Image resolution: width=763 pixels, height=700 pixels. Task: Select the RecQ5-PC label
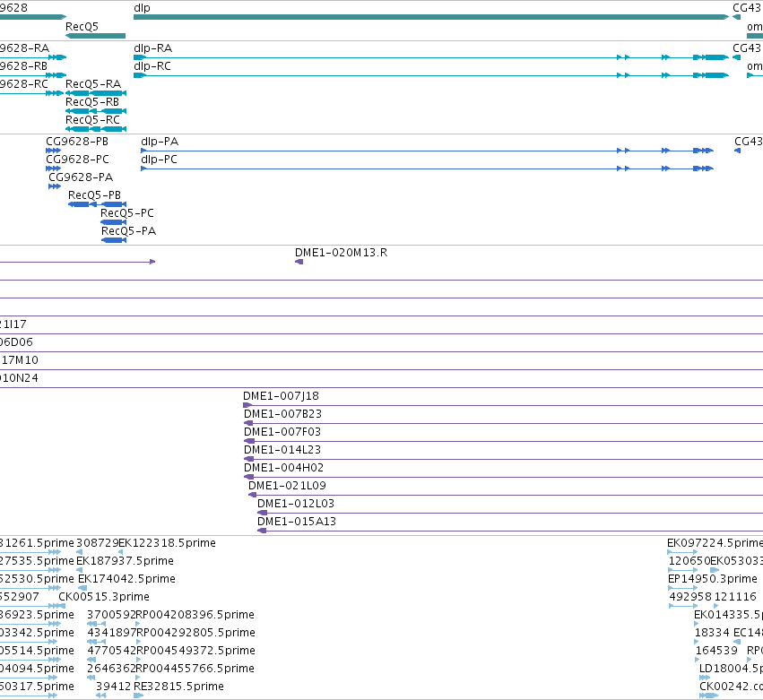point(127,213)
